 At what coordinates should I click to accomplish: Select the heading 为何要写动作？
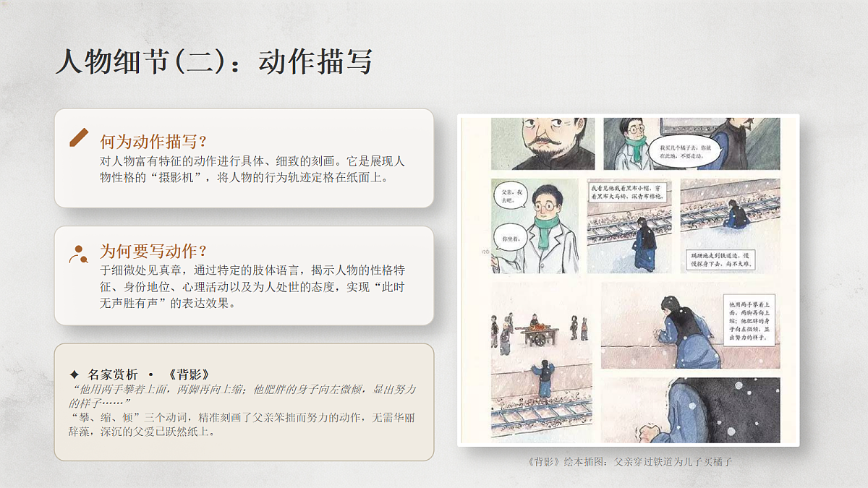(x=153, y=251)
